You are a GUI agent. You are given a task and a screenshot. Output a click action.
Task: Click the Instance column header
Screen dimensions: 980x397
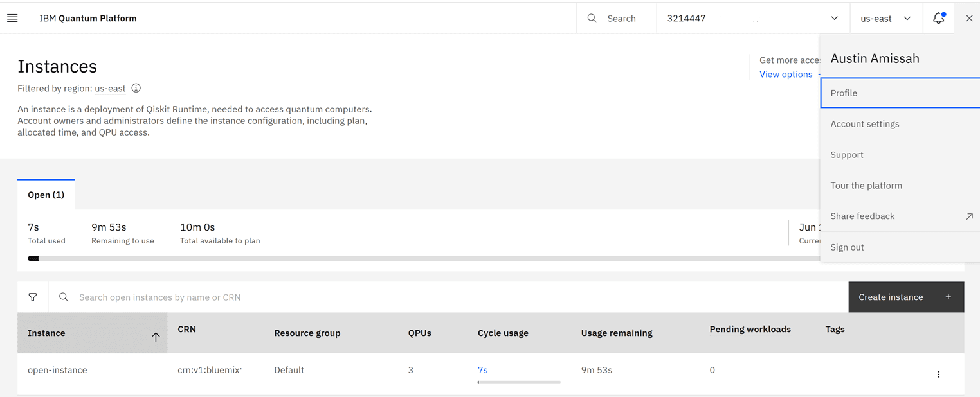pos(93,333)
